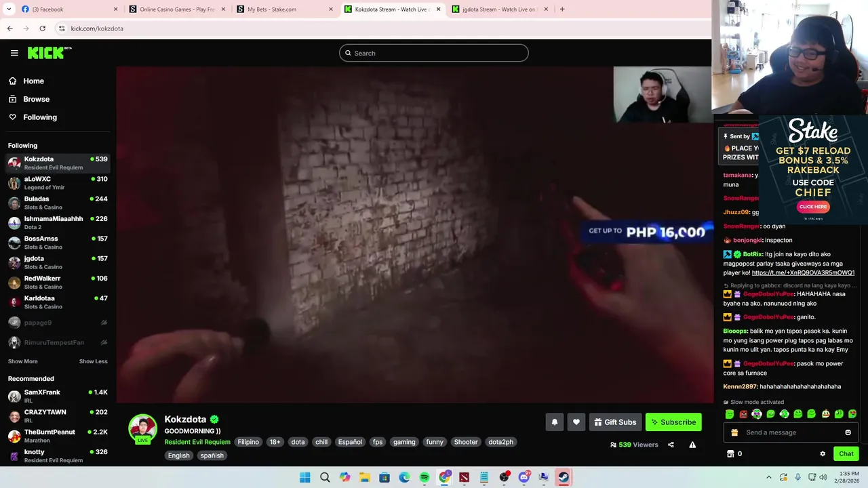Click the green Subscribe button

tap(673, 422)
